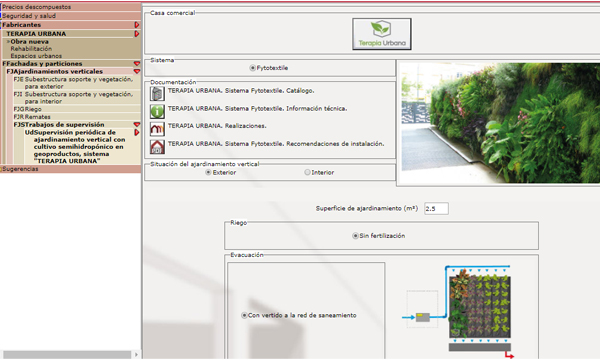Click the evacuation system diagram image

[459, 312]
